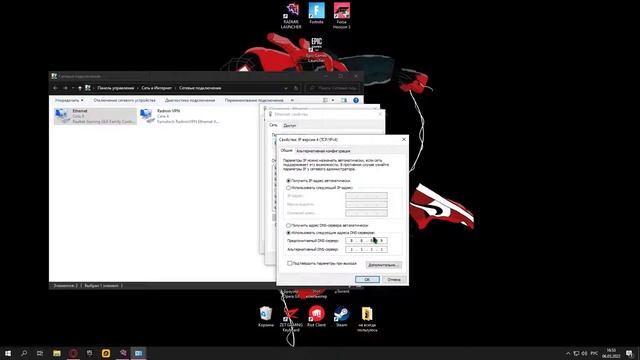This screenshot has width=640, height=360.
Task: Expand the Organize dropdown in toolbar
Action: (x=69, y=100)
